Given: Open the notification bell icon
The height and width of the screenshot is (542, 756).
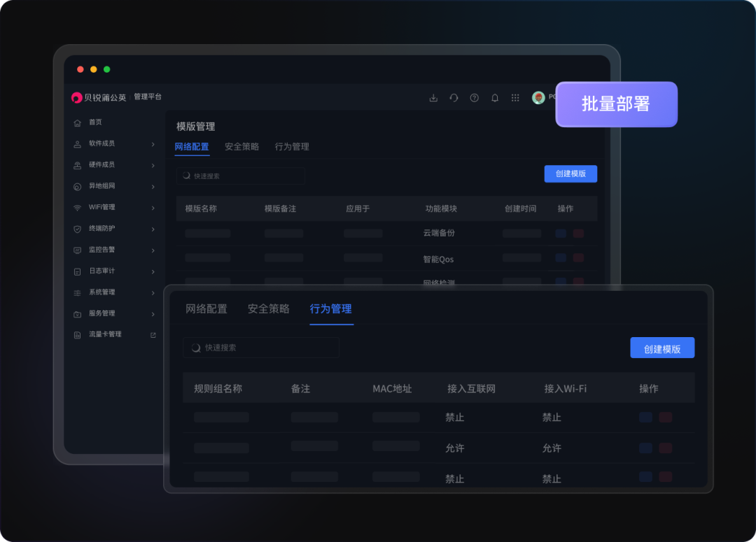Looking at the screenshot, I should click(495, 98).
